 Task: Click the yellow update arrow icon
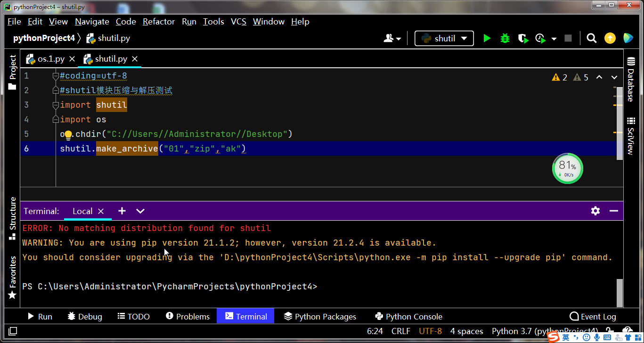[x=610, y=38]
